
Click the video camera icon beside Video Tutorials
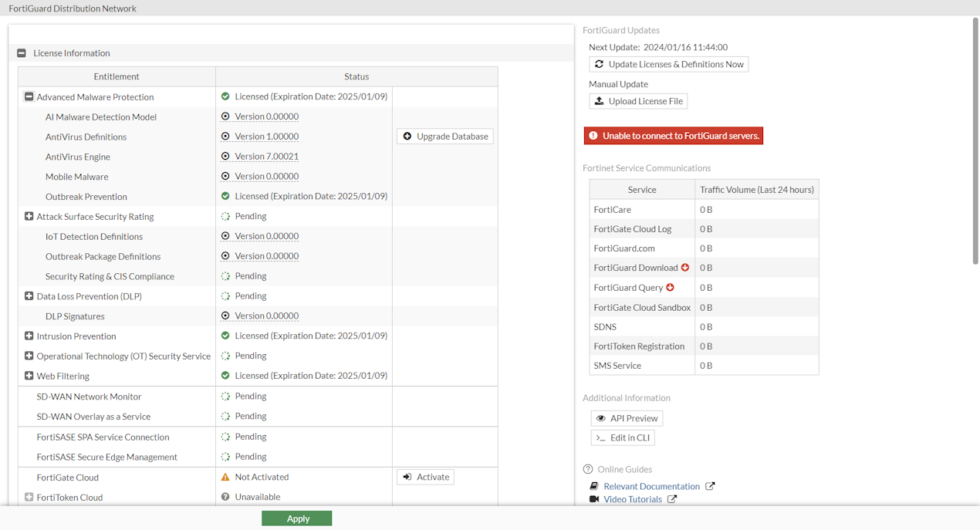(x=593, y=498)
